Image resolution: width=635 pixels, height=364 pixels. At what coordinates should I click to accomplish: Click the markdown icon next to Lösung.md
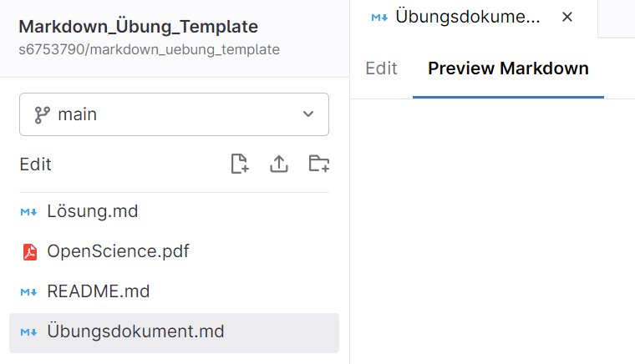click(x=28, y=211)
